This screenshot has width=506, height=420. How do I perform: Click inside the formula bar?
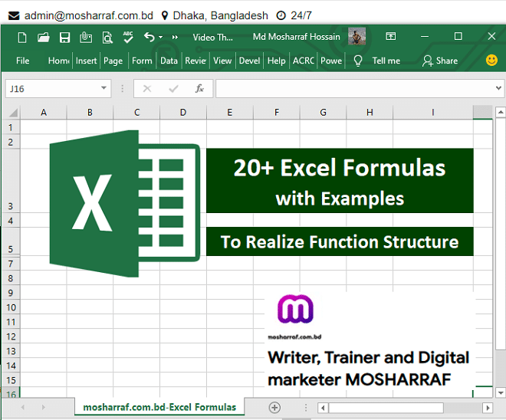point(354,88)
